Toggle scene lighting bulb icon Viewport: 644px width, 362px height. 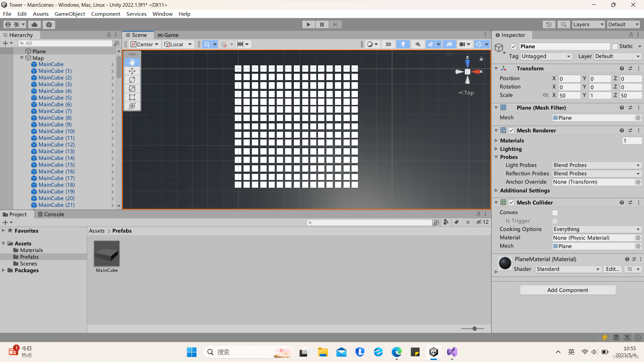pos(403,44)
